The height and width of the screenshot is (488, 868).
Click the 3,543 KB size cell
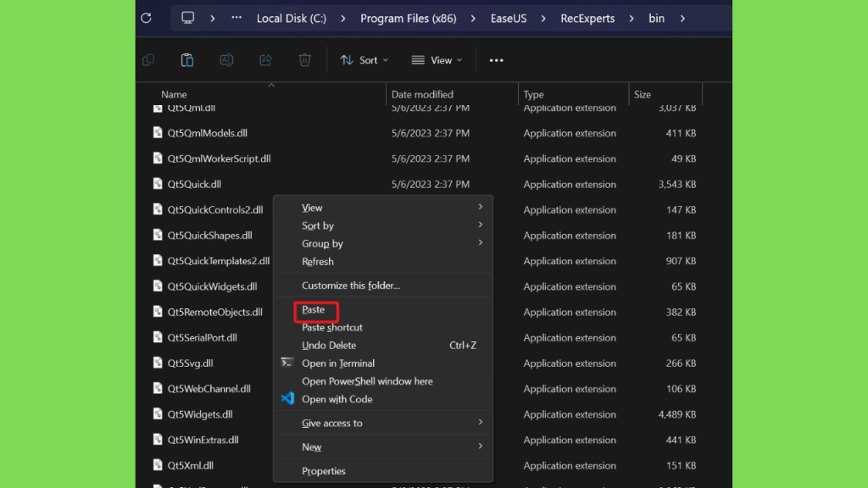tap(677, 184)
